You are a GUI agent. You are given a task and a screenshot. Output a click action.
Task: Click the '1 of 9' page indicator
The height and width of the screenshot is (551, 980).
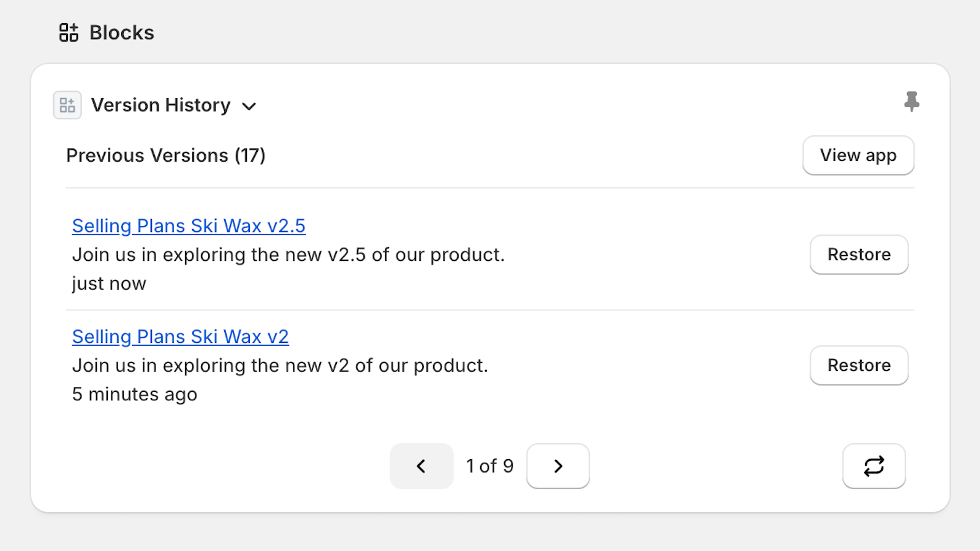pos(489,466)
